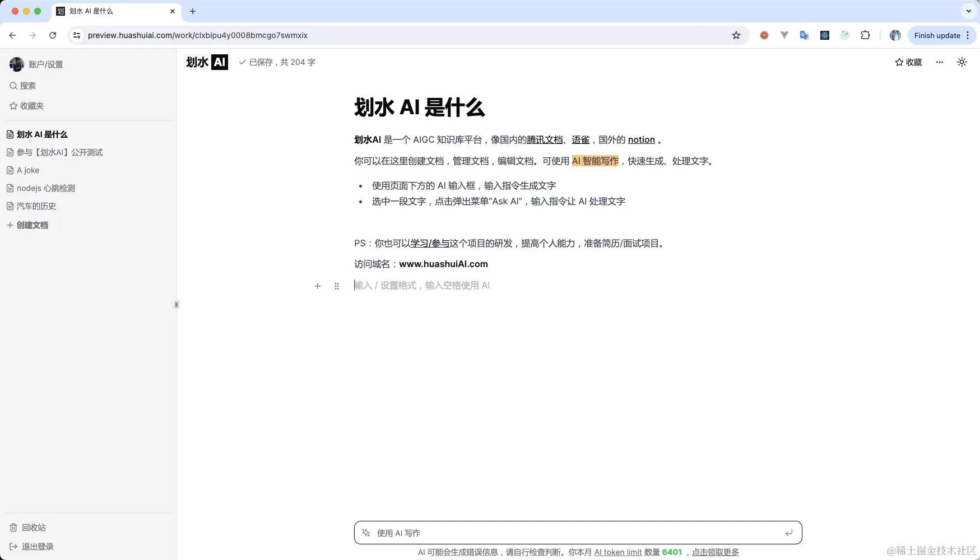Click the 收藏 star button
Screen dimensions: 980x560
(908, 62)
